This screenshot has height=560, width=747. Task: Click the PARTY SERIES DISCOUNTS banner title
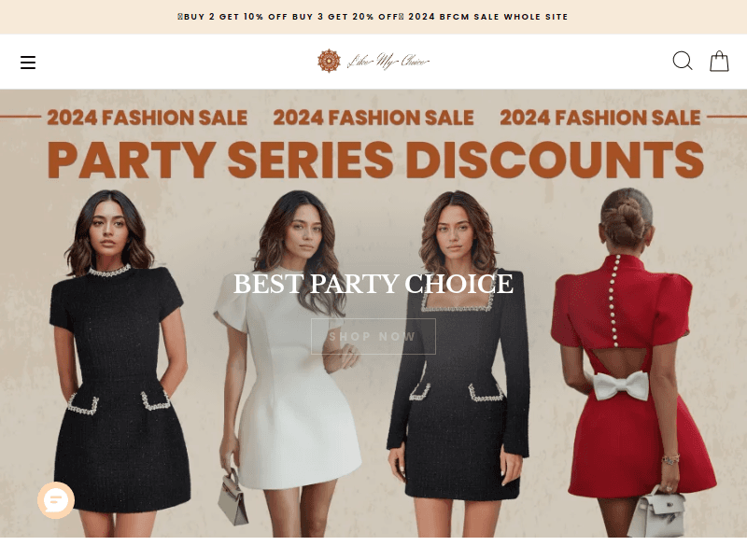coord(375,160)
